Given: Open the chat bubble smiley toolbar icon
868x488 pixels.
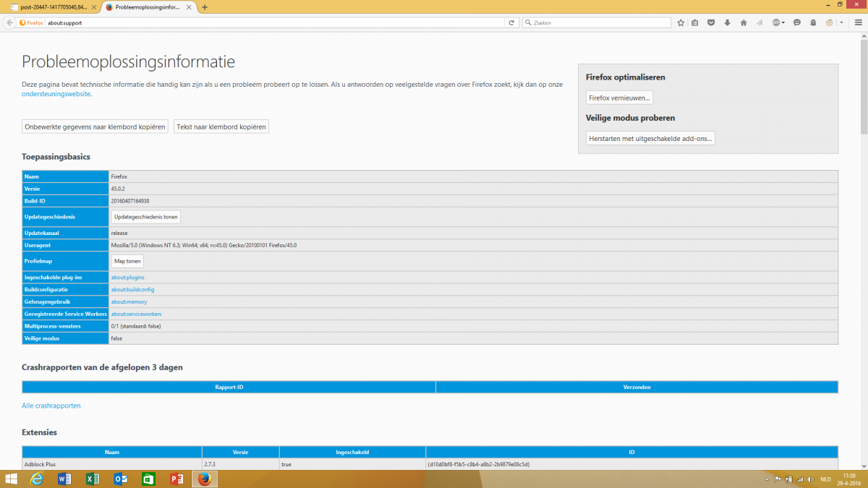Looking at the screenshot, I should pos(796,22).
